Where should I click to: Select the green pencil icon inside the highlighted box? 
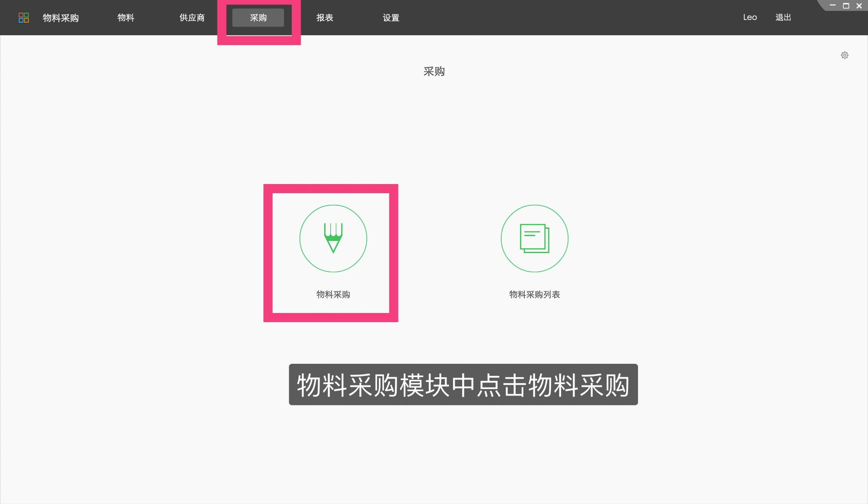[x=333, y=239]
